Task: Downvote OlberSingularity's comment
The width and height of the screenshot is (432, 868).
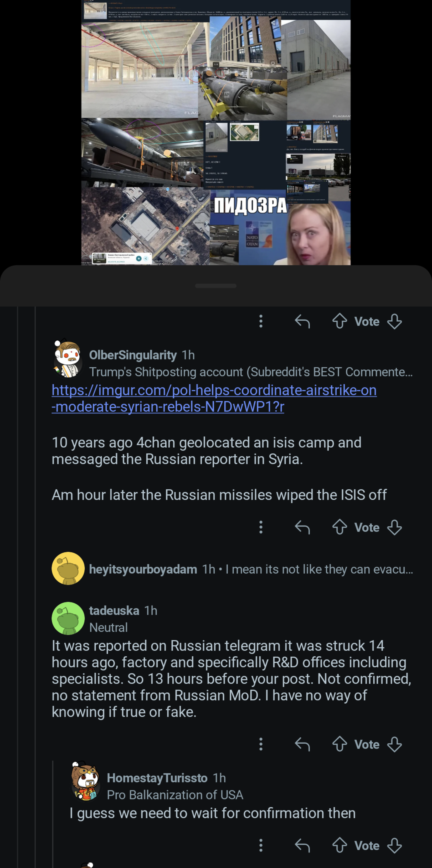Action: click(394, 527)
